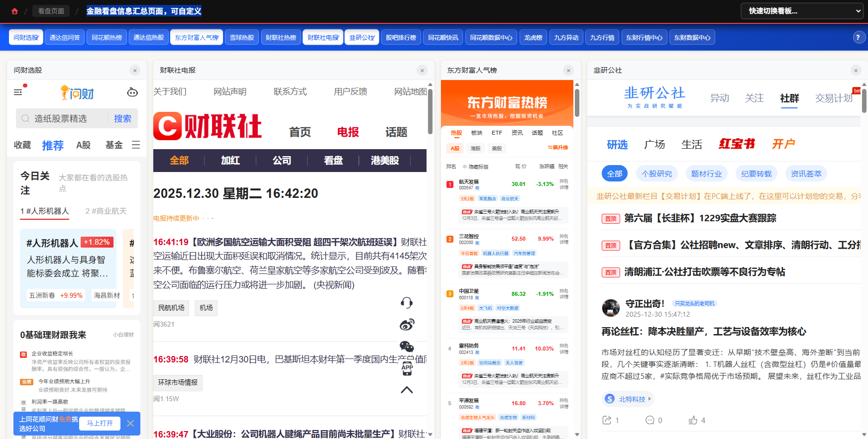Click the 东方财富人气榜 panel scrollbar
This screenshot has height=439, width=868.
[577, 102]
